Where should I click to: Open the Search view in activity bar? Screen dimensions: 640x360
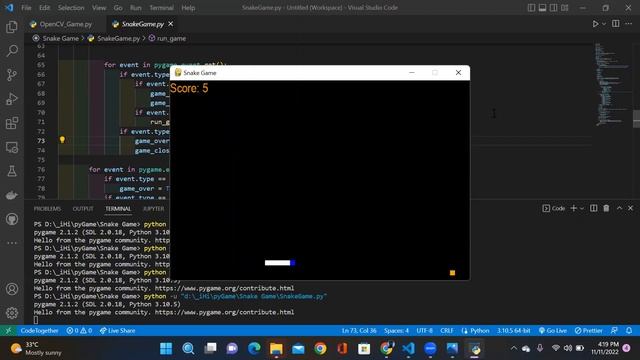coord(12,51)
